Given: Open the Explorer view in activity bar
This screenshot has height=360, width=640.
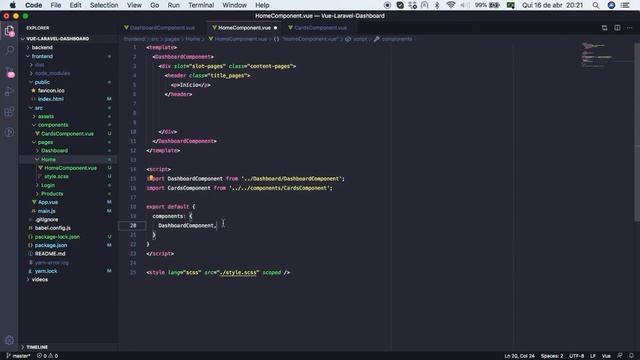Looking at the screenshot, I should [9, 31].
